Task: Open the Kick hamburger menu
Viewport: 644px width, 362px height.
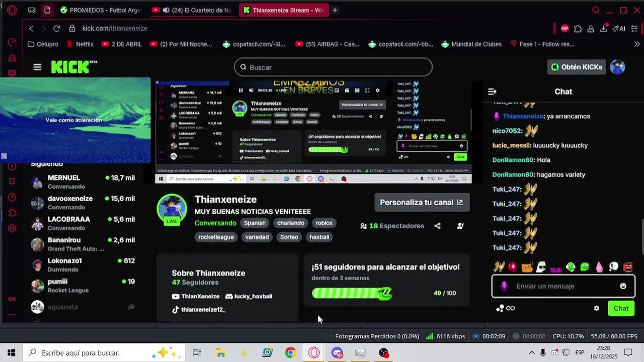Action: click(x=37, y=67)
